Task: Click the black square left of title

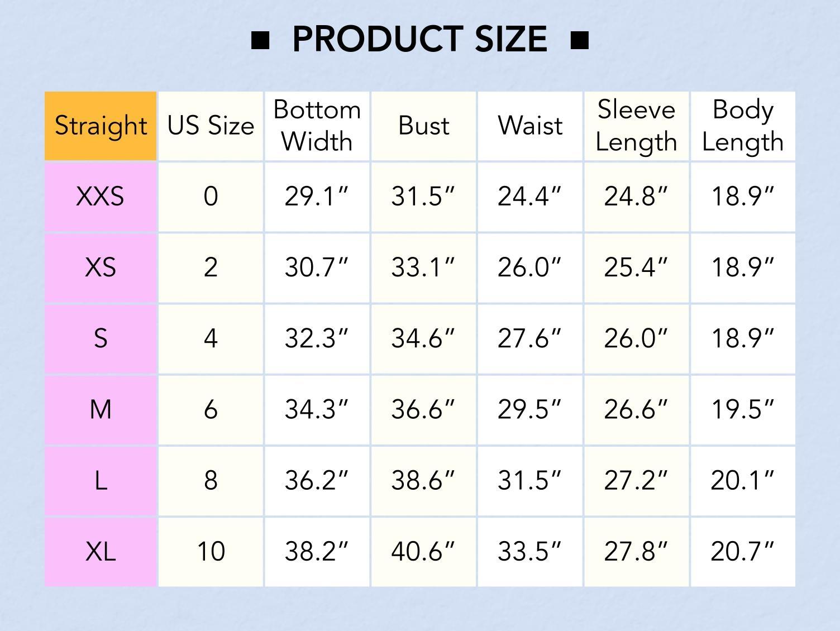Action: click(x=260, y=40)
